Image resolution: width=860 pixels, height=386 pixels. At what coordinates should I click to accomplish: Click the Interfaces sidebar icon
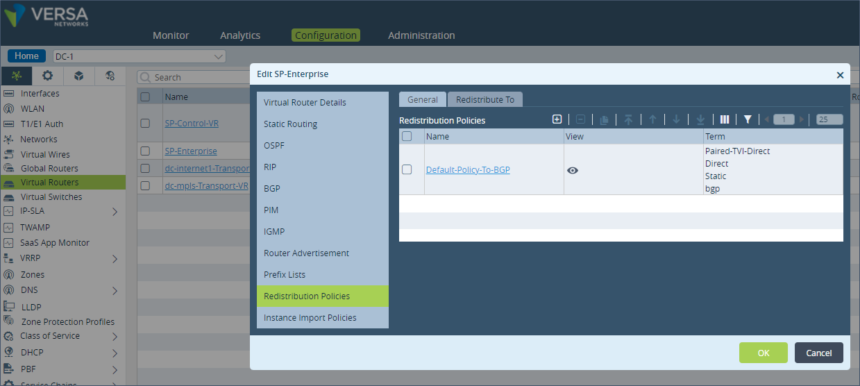tap(9, 94)
